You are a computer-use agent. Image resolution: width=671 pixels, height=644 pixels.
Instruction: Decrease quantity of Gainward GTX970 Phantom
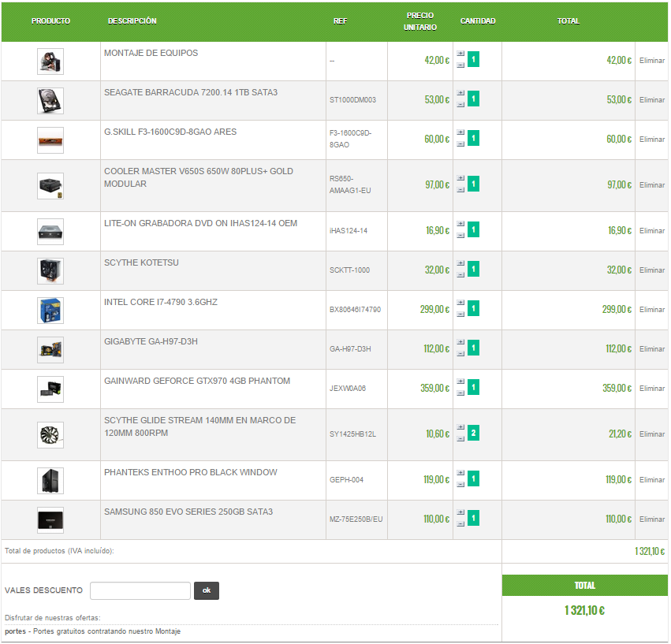[460, 393]
